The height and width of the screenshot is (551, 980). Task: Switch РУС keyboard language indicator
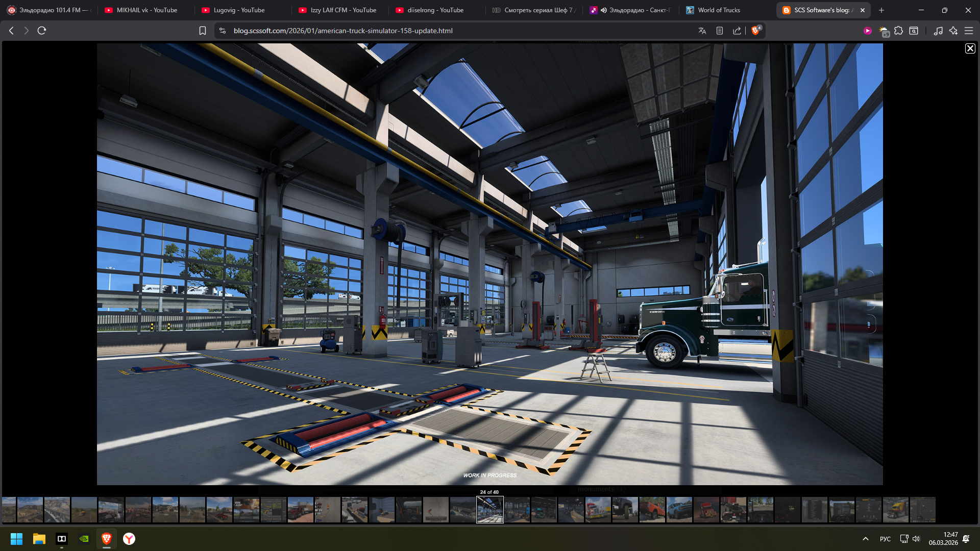click(x=885, y=539)
